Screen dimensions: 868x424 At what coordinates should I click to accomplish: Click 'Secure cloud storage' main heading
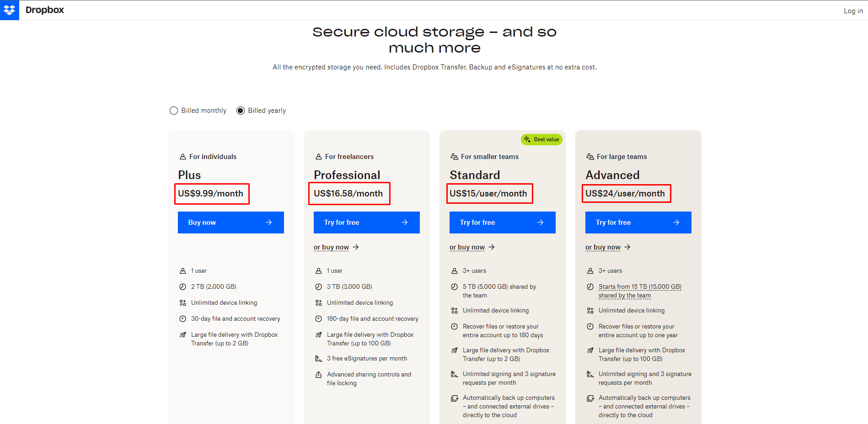(434, 40)
